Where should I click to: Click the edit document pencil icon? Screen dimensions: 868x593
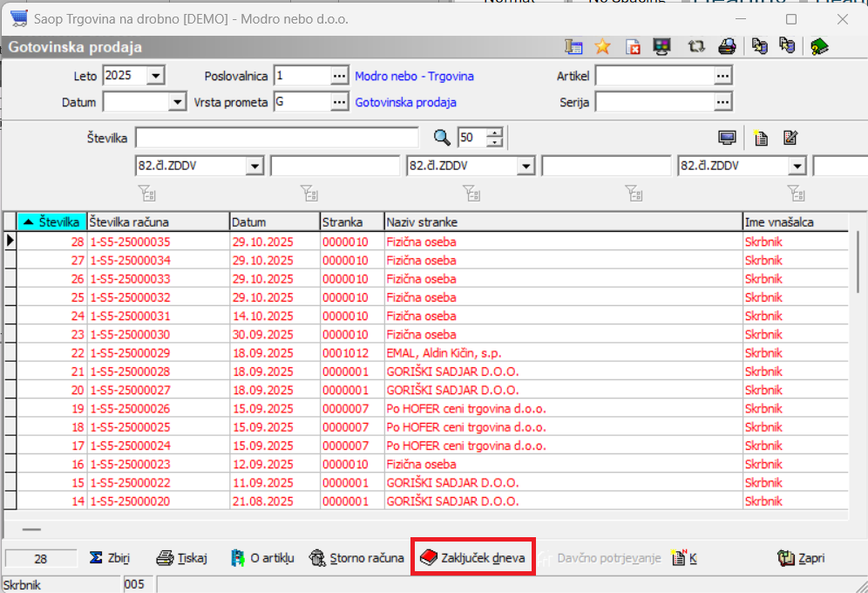pos(790,137)
